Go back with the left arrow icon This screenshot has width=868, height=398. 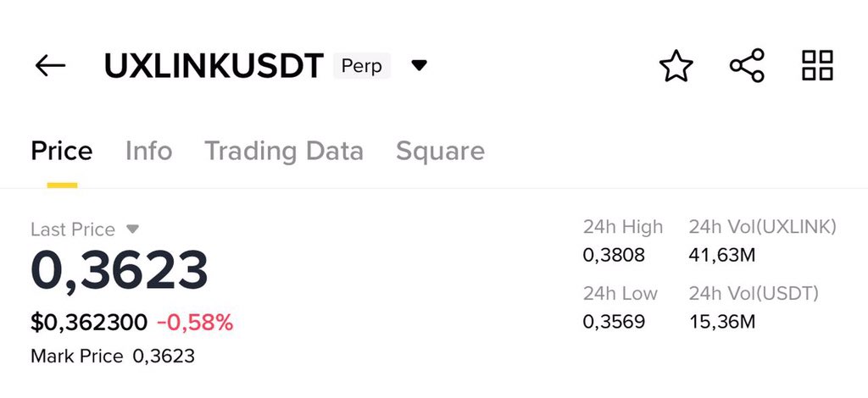[50, 66]
